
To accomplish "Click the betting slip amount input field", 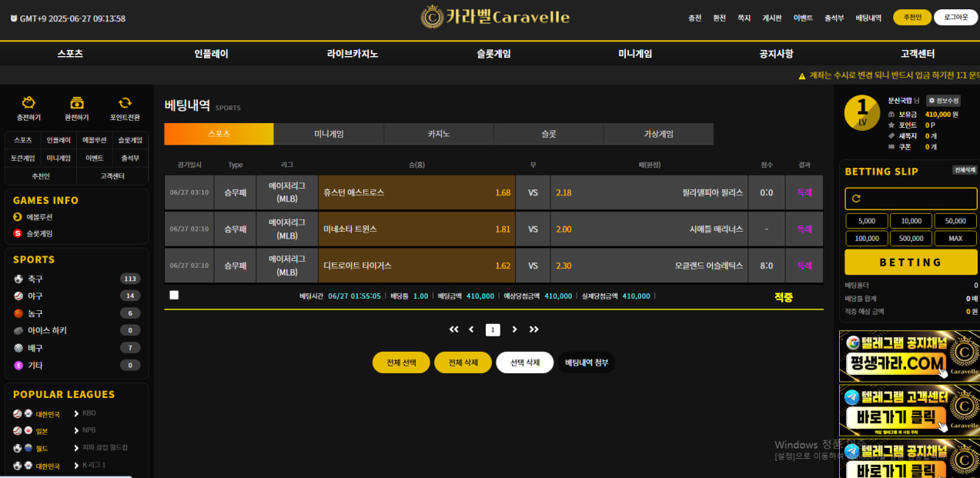I will coord(916,199).
